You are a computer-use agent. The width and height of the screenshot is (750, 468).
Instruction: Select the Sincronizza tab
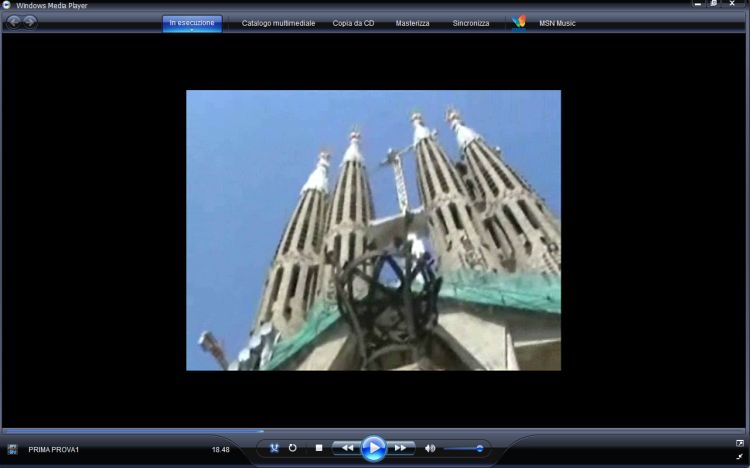pyautogui.click(x=471, y=23)
